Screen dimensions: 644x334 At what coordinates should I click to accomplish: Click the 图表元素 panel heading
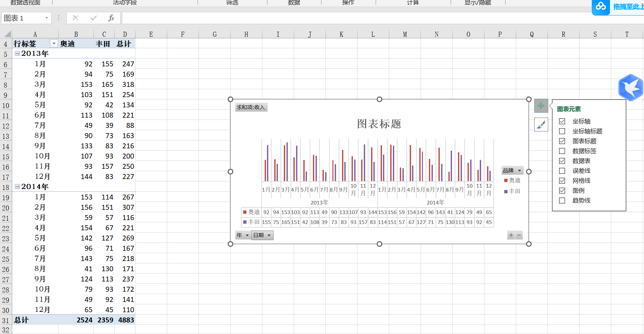[569, 109]
